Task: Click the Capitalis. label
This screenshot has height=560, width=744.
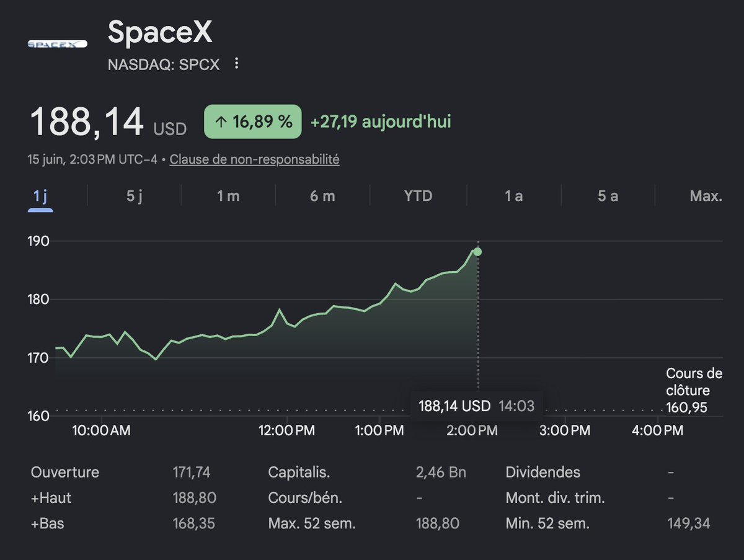Action: click(299, 473)
